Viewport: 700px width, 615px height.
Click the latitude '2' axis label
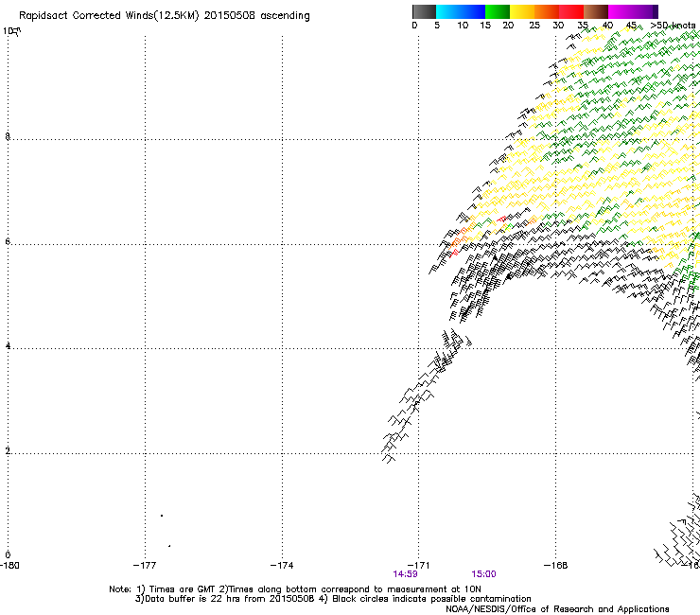click(8, 450)
